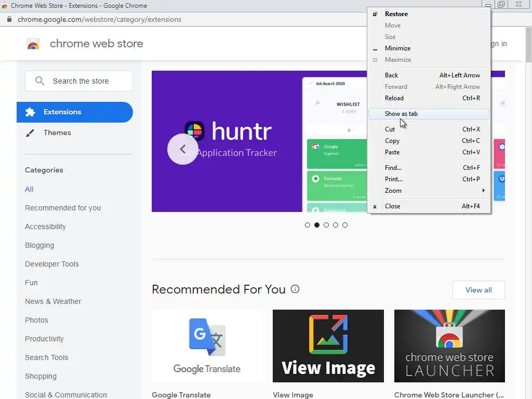Select the fifth carousel dot
The image size is (532, 399).
tap(345, 225)
